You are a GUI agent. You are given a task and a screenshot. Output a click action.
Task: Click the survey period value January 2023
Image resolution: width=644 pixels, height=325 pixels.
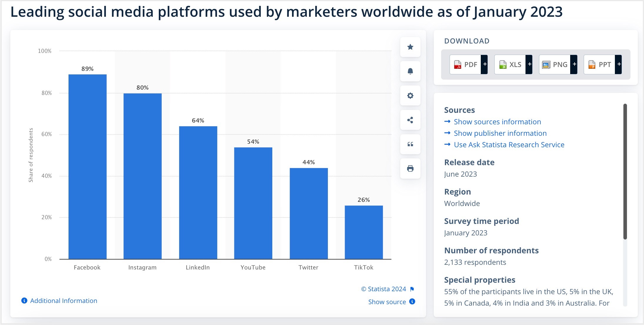466,233
